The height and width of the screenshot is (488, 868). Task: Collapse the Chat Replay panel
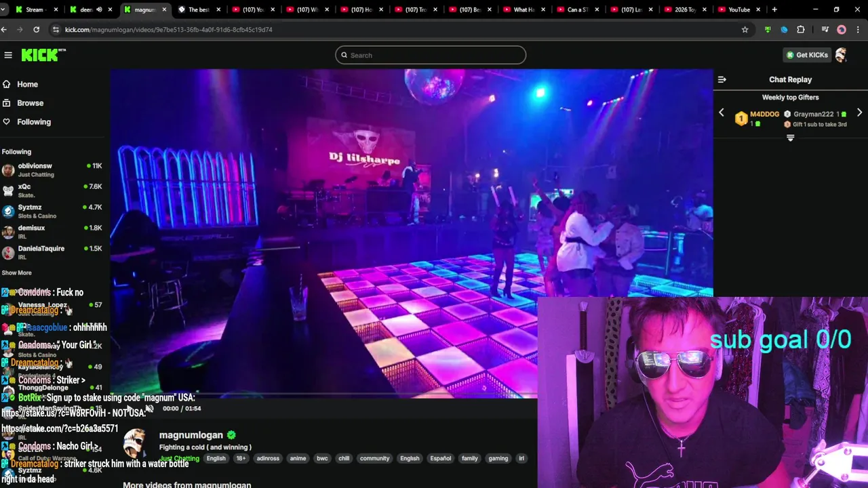(722, 79)
